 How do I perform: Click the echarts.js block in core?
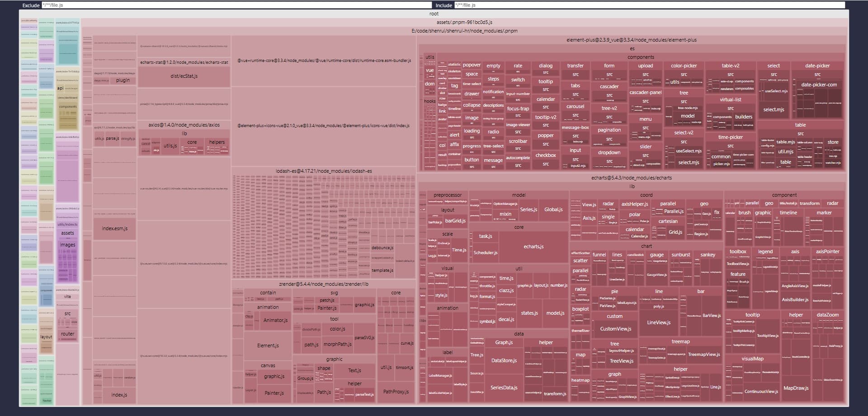click(533, 246)
